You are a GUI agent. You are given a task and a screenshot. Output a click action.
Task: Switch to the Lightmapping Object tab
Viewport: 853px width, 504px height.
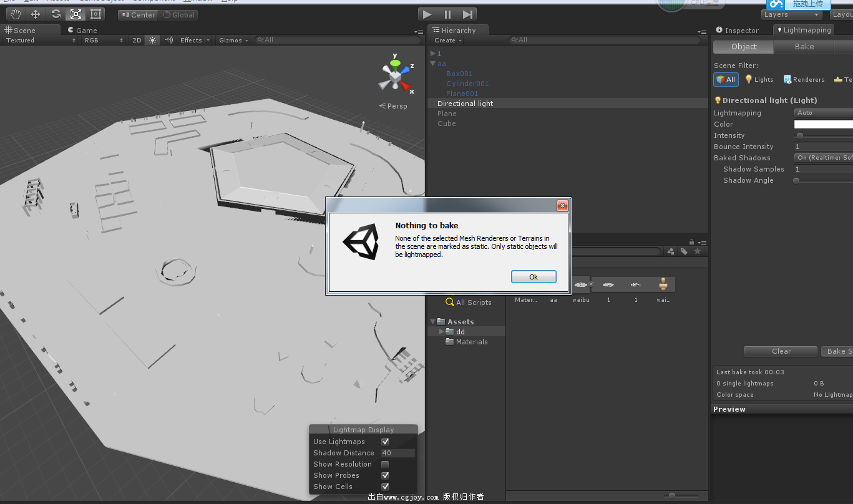[744, 47]
